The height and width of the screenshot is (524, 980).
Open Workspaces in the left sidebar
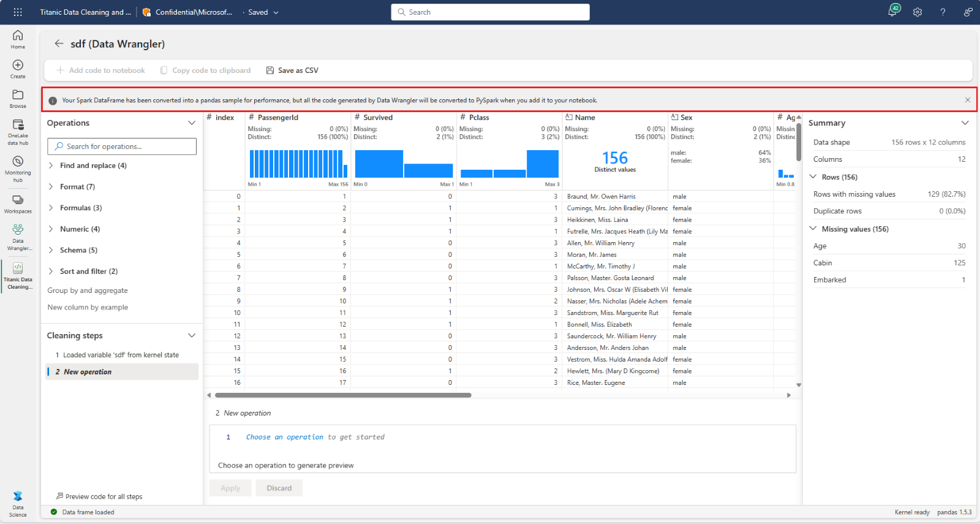click(x=18, y=204)
